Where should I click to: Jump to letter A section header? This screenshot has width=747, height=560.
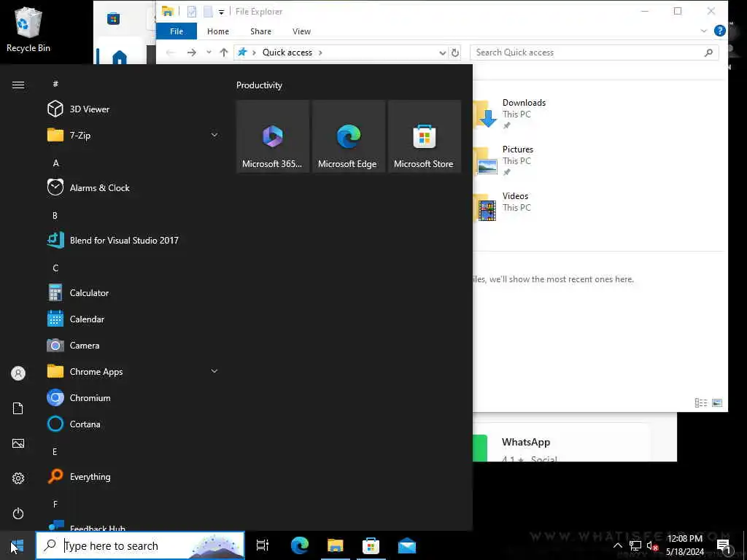(x=55, y=163)
